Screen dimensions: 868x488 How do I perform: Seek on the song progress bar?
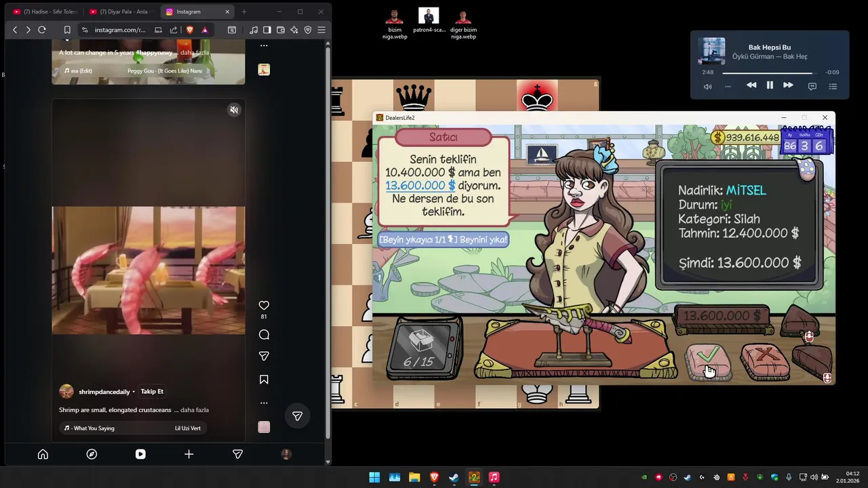[770, 73]
